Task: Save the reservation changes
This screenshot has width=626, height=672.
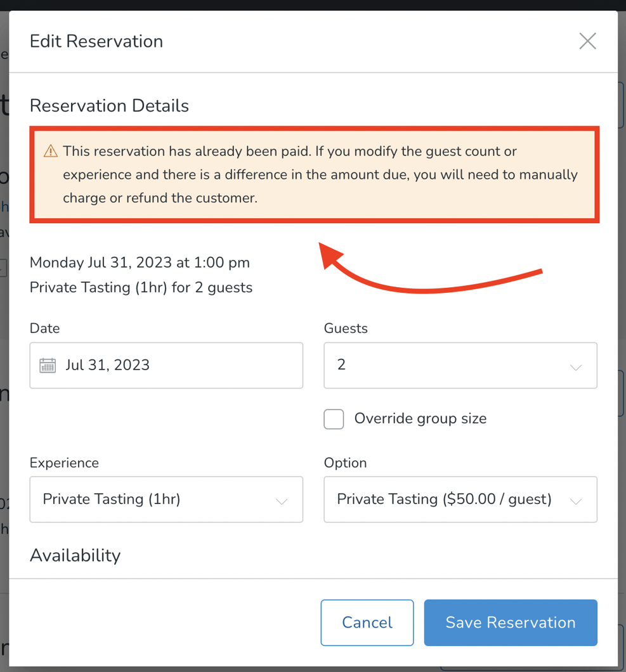Action: click(x=510, y=622)
